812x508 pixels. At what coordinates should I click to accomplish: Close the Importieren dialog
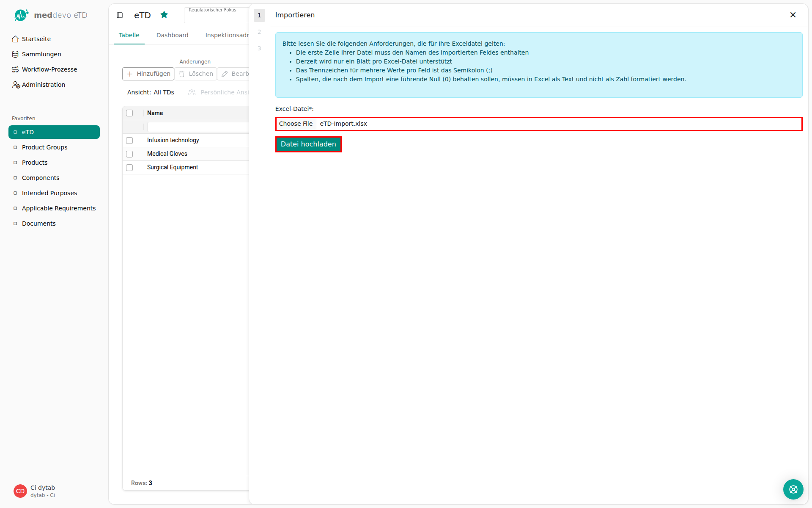click(x=793, y=15)
